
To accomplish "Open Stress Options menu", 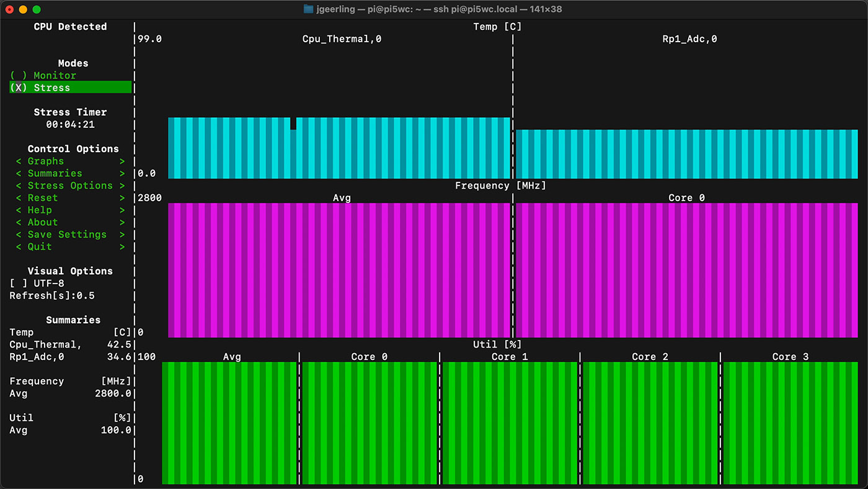I will (70, 186).
